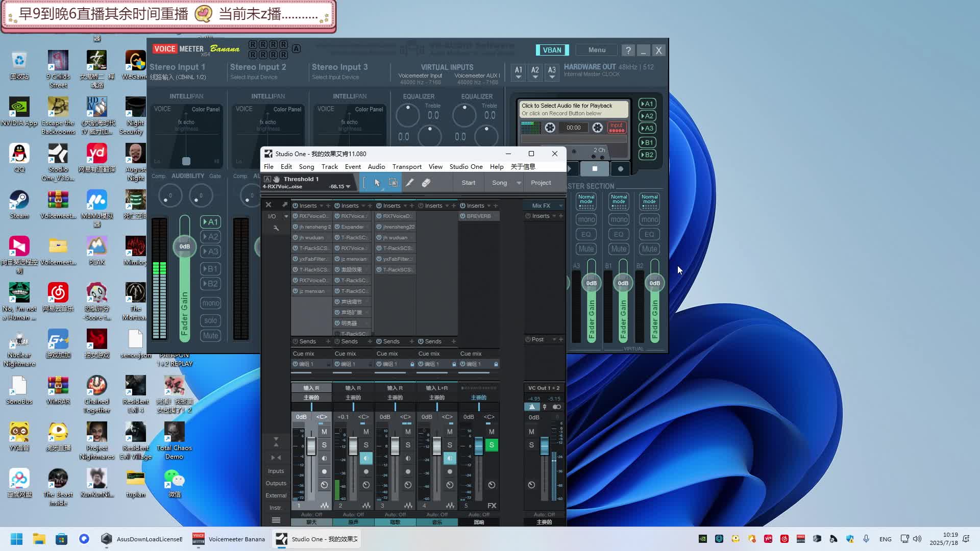Click the VBAN button in Voicemeeter
The image size is (980, 551).
click(552, 50)
